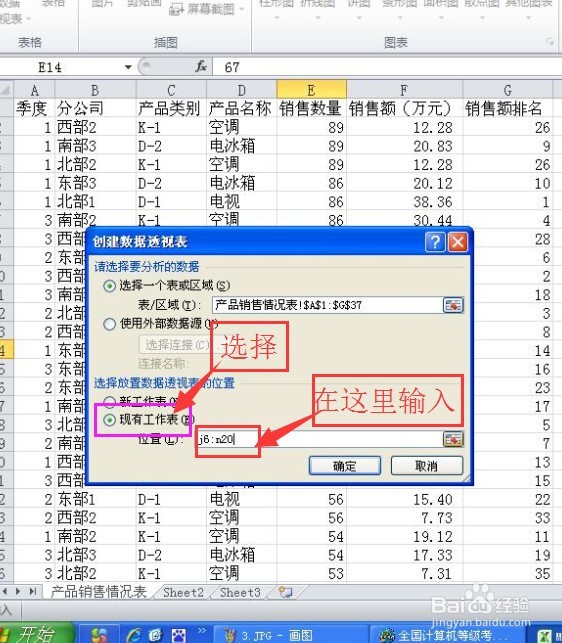Screen dimensions: 562x643
Task: Click the select-all corner of the worksheet
Action: point(6,90)
